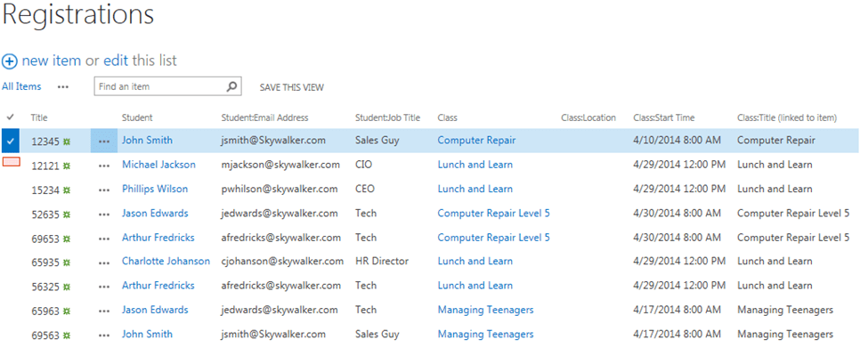Click the search magnifier icon
Screen dimensions: 868x356
pos(231,86)
